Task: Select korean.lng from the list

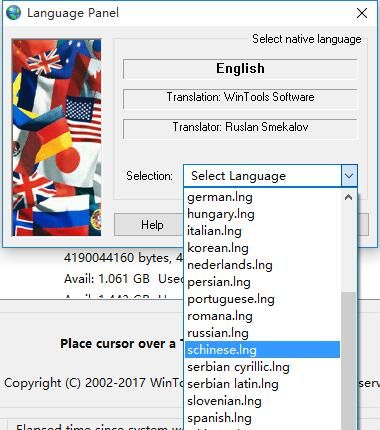Action: pyautogui.click(x=262, y=248)
